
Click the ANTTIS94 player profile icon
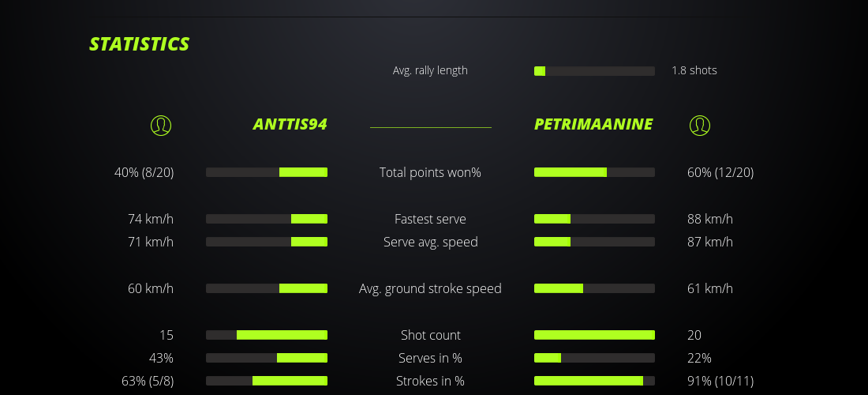click(161, 125)
